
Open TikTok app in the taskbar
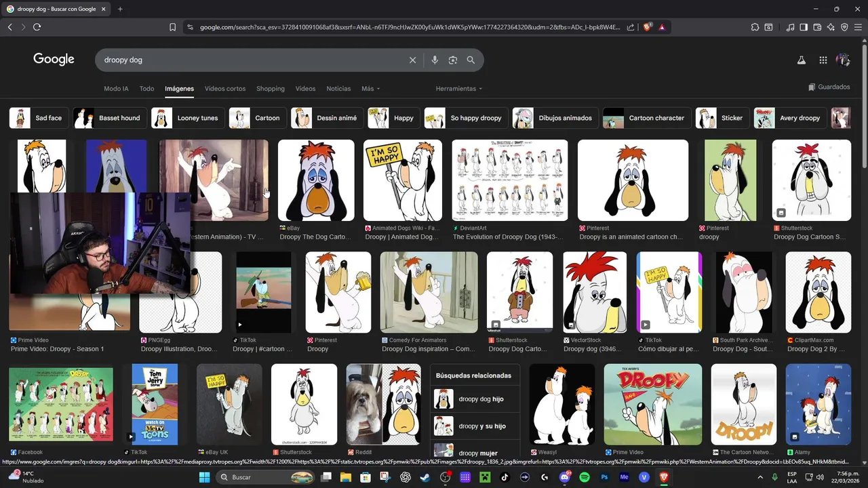click(x=505, y=477)
